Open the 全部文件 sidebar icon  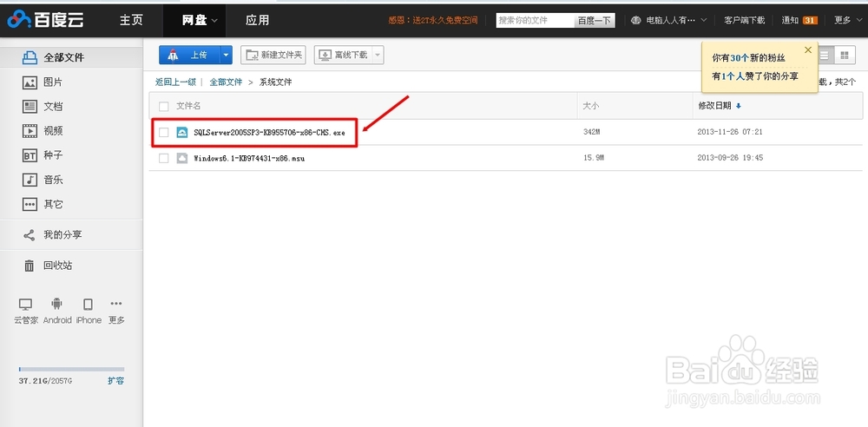[x=30, y=57]
